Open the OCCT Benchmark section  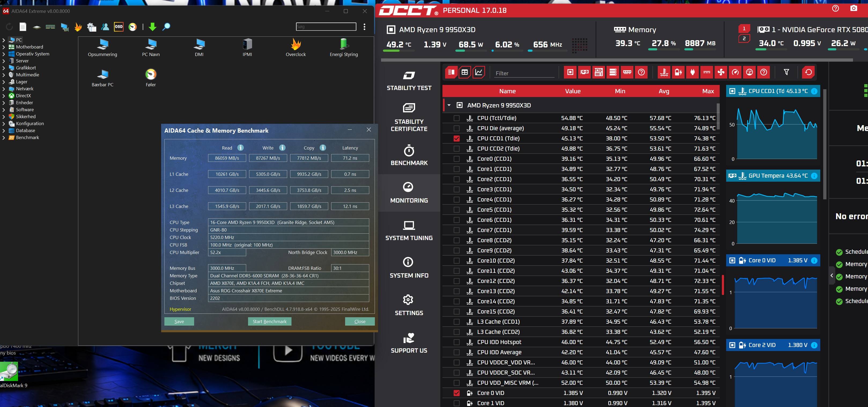point(409,155)
